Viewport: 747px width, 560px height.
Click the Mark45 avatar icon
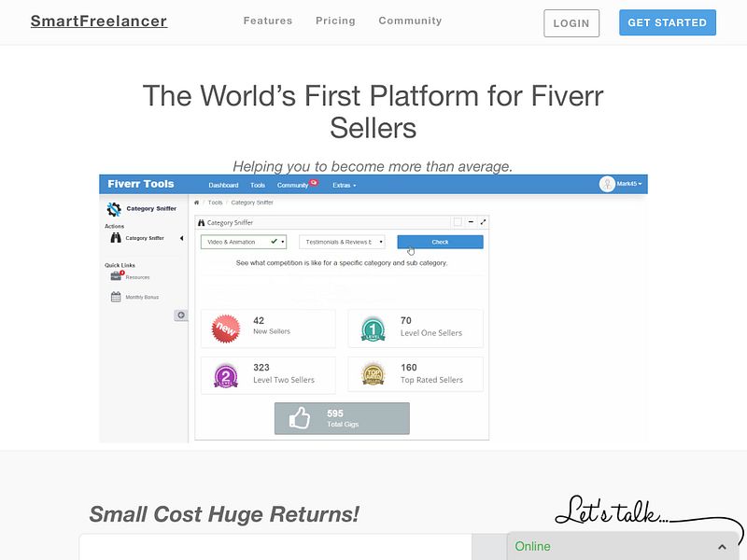607,184
